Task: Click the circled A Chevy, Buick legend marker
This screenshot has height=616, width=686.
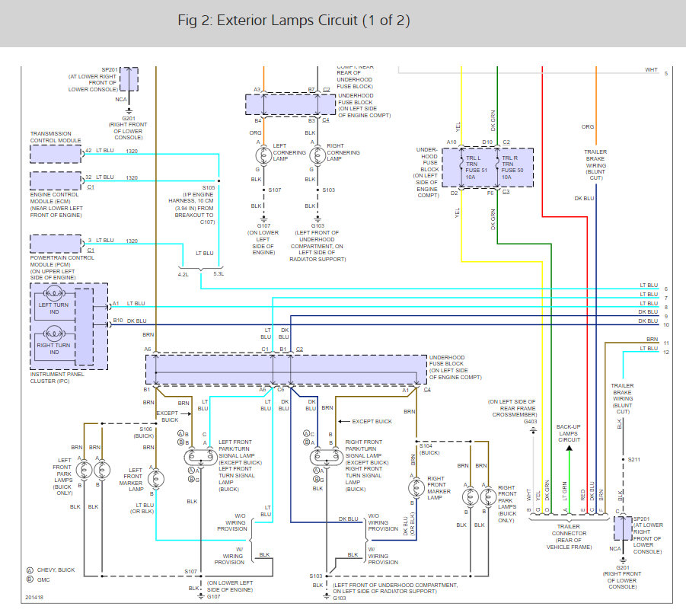Action: point(30,570)
